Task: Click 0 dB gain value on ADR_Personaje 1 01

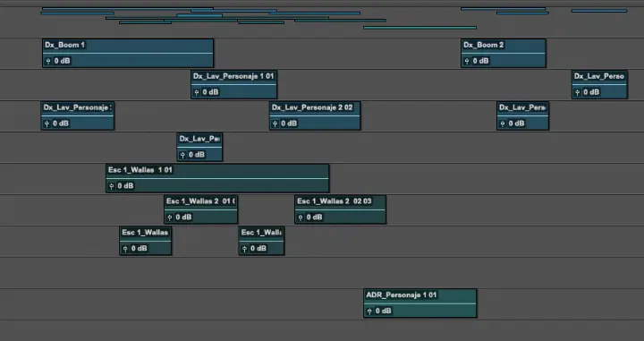Action: coord(383,311)
